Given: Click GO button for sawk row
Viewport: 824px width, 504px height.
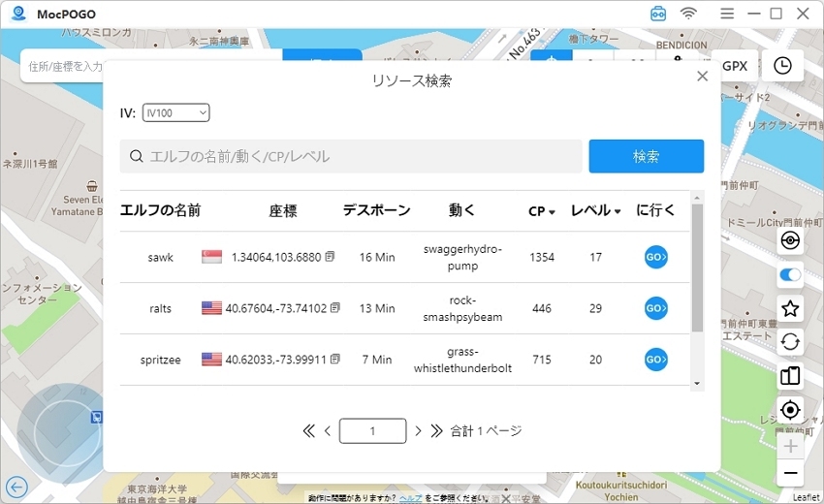Looking at the screenshot, I should pos(656,257).
